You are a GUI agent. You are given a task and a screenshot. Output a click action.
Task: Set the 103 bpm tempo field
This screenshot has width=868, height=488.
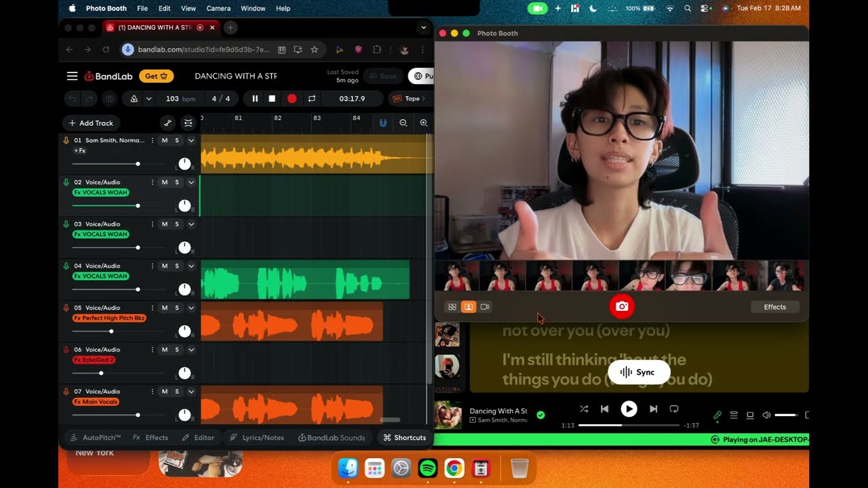(x=180, y=99)
